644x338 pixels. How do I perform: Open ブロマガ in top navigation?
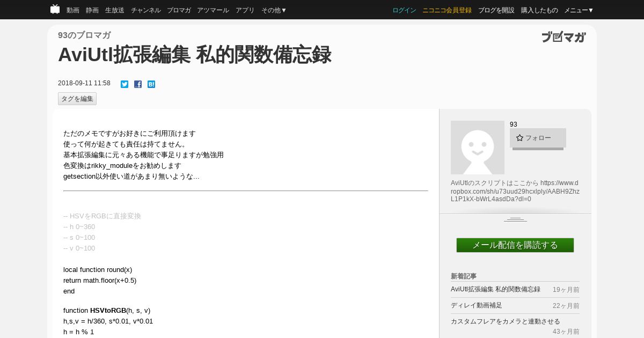tap(179, 10)
